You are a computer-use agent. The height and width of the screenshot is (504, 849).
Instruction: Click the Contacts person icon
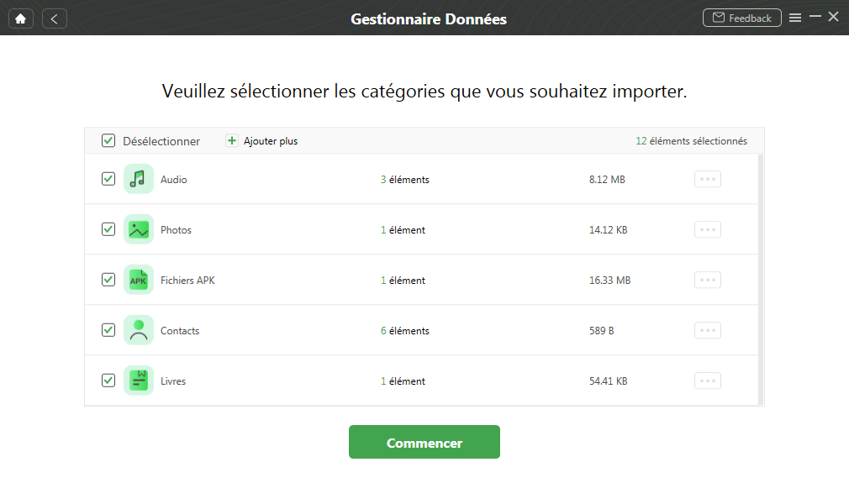tap(139, 329)
